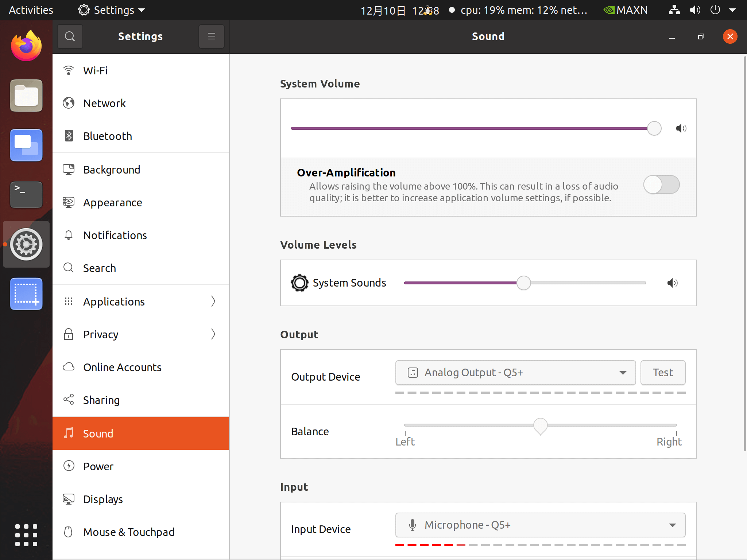Open the Output Device dropdown
The width and height of the screenshot is (747, 560).
tap(515, 373)
